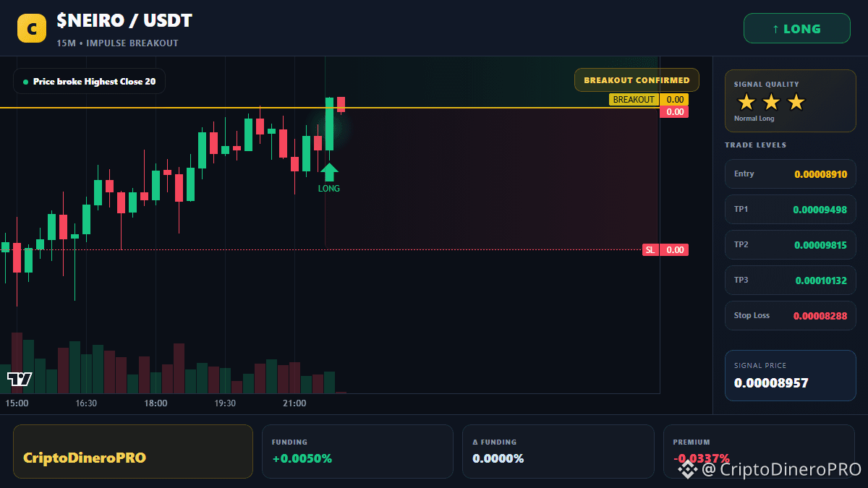Click the BREAKOUT CONFIRMED badge
Viewport: 868px width, 488px height.
pyautogui.click(x=637, y=80)
